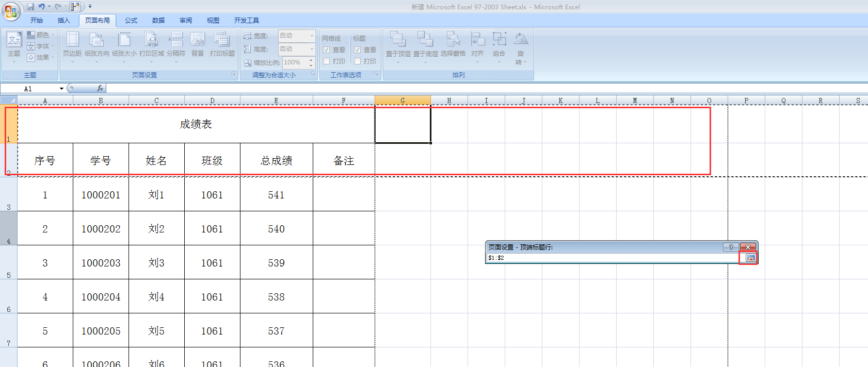
Task: Open the Name Box dropdown arrow
Action: [61, 89]
